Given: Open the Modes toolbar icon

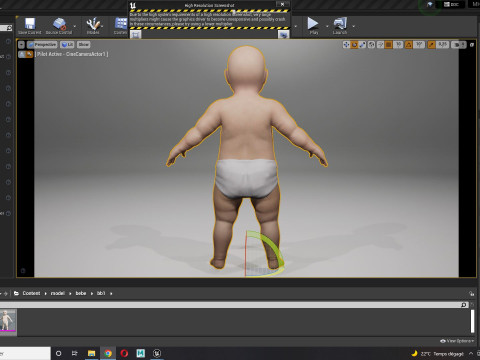Looking at the screenshot, I should point(93,26).
